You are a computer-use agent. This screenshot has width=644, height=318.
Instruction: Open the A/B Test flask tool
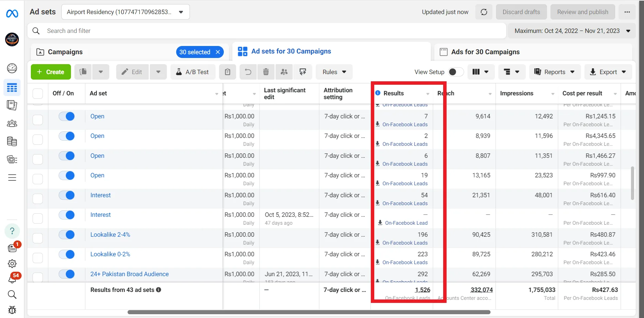[x=193, y=72]
